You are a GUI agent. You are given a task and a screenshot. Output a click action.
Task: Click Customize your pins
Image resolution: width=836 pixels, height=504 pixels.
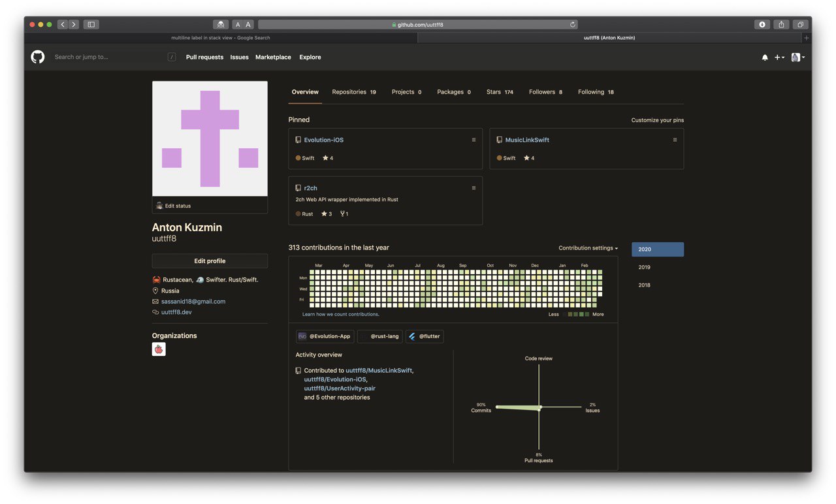[658, 120]
